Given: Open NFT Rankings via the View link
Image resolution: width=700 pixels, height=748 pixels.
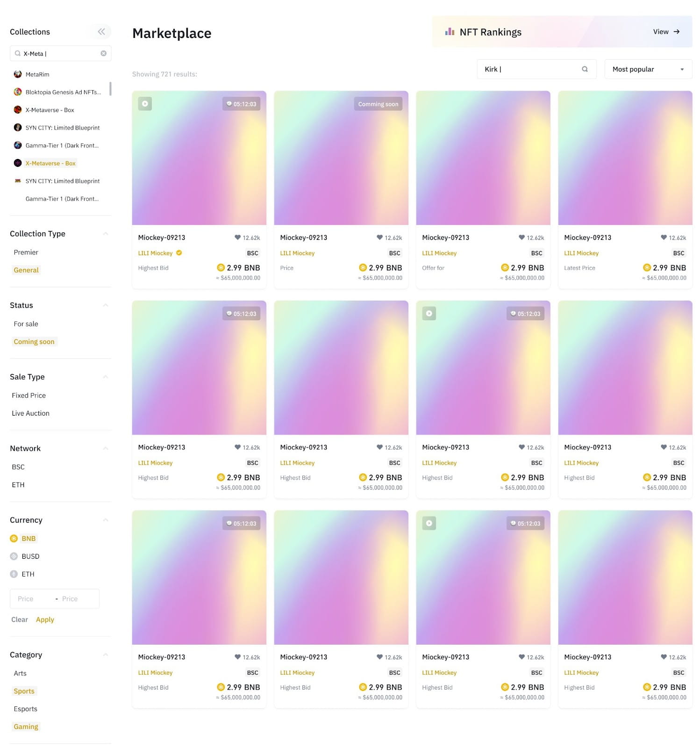Looking at the screenshot, I should [x=666, y=32].
